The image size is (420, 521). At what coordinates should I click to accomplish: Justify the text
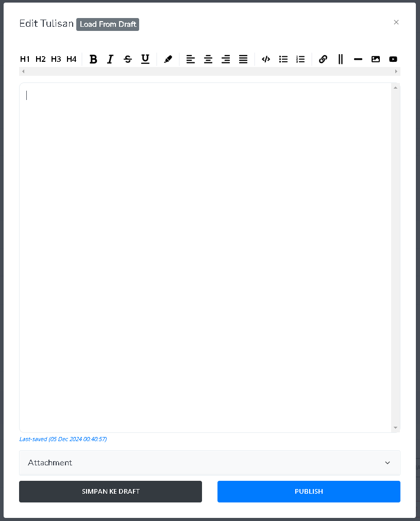pyautogui.click(x=243, y=59)
